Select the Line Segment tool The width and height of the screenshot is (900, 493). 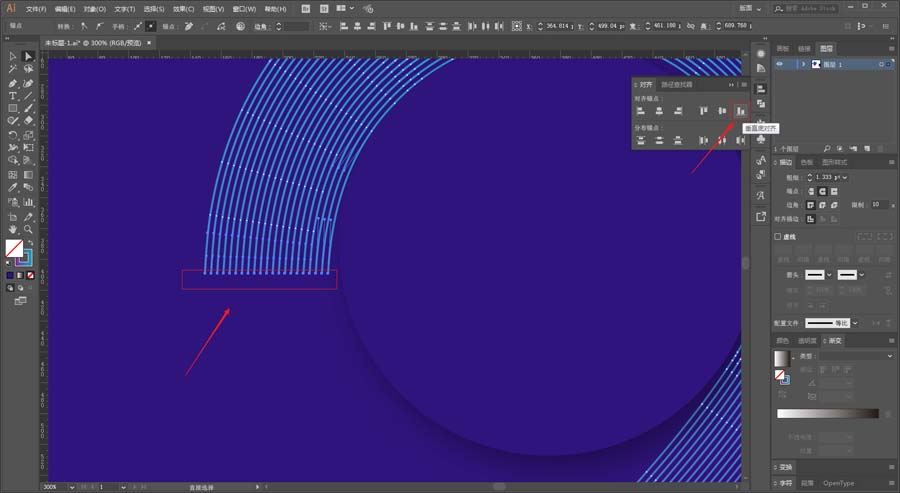pos(28,96)
